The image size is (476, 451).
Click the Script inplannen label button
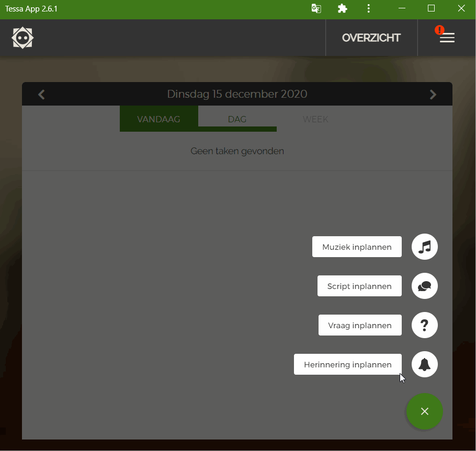(x=359, y=286)
